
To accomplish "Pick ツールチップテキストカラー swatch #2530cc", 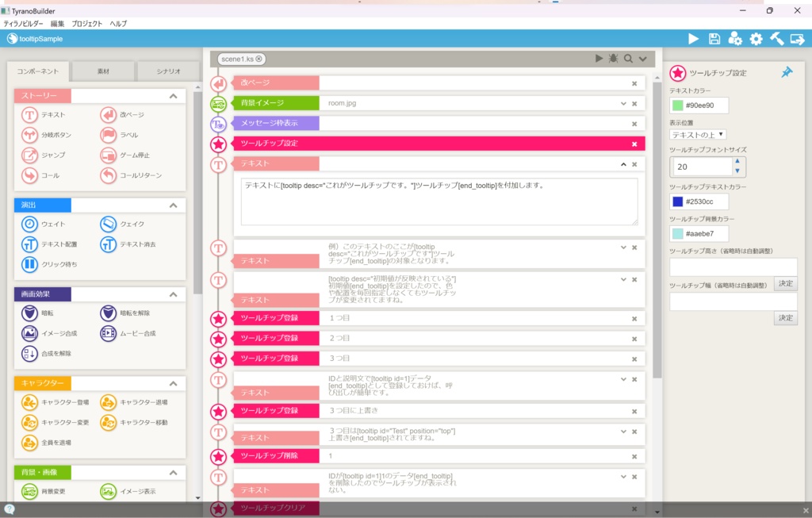I will point(677,201).
